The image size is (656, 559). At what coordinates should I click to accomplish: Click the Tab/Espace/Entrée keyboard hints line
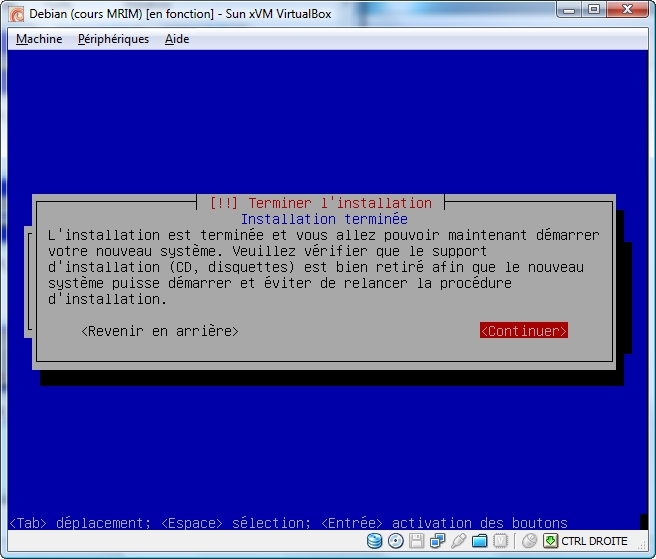[288, 523]
